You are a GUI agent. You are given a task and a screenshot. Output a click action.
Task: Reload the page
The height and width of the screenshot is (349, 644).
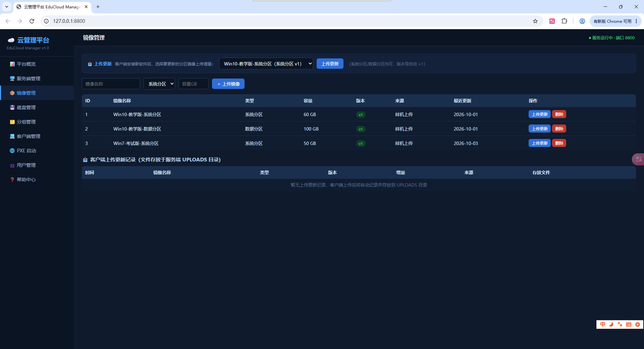[32, 21]
